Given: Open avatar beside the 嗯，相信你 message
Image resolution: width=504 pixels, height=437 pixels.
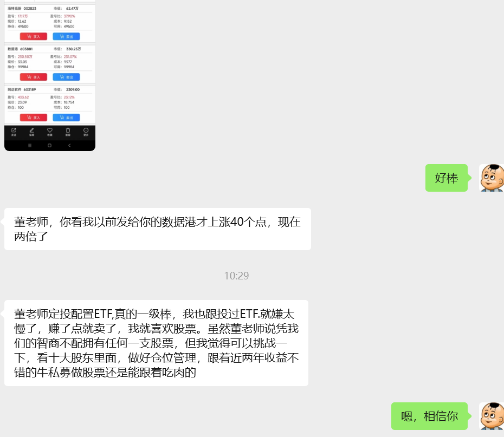Looking at the screenshot, I should pyautogui.click(x=492, y=416).
